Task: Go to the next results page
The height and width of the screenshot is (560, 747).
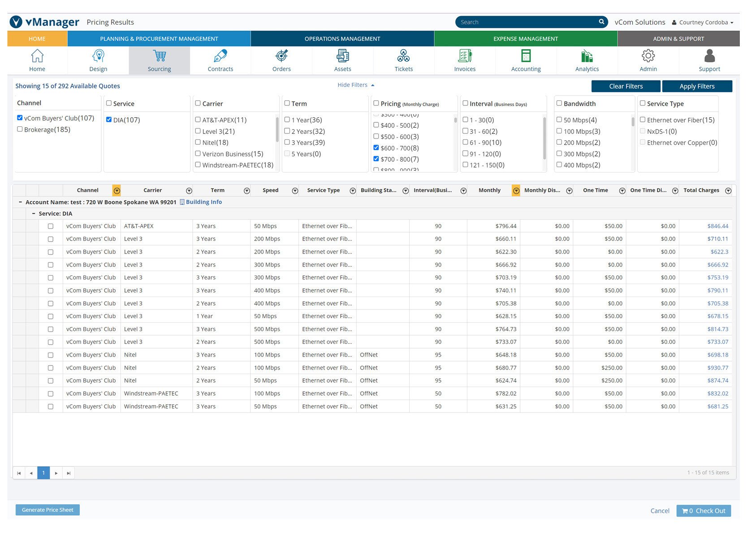Action: pos(56,473)
